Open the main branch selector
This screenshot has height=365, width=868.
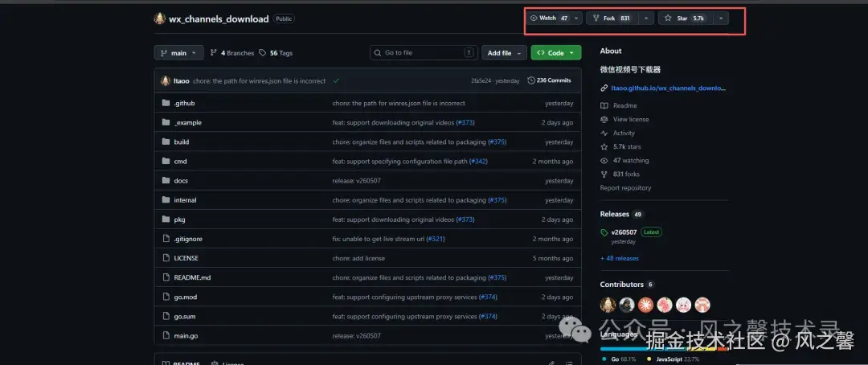tap(178, 52)
